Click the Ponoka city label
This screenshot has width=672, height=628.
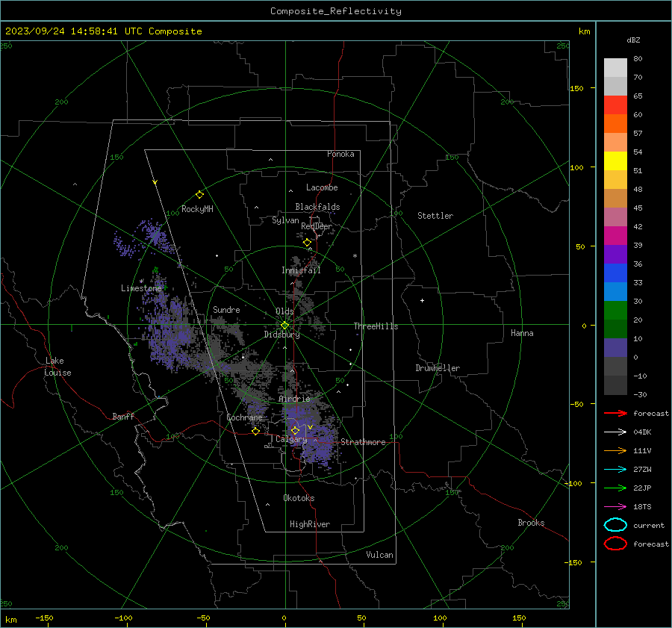[340, 154]
